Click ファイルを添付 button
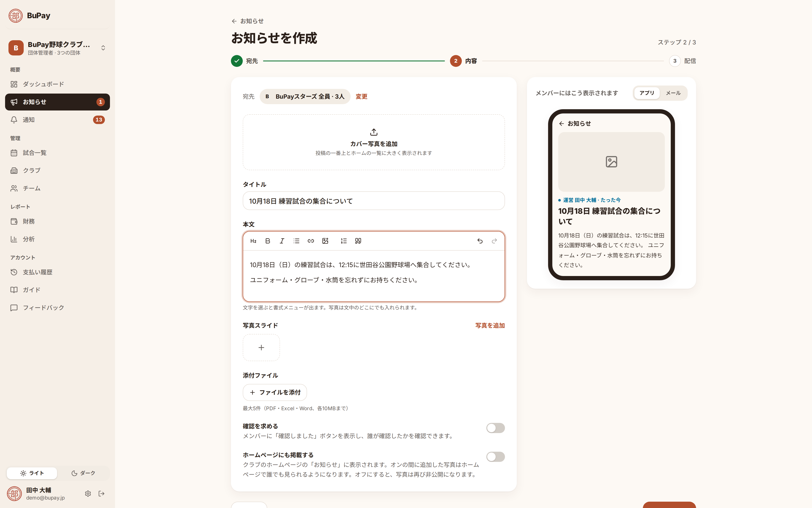The height and width of the screenshot is (508, 812). click(x=275, y=392)
